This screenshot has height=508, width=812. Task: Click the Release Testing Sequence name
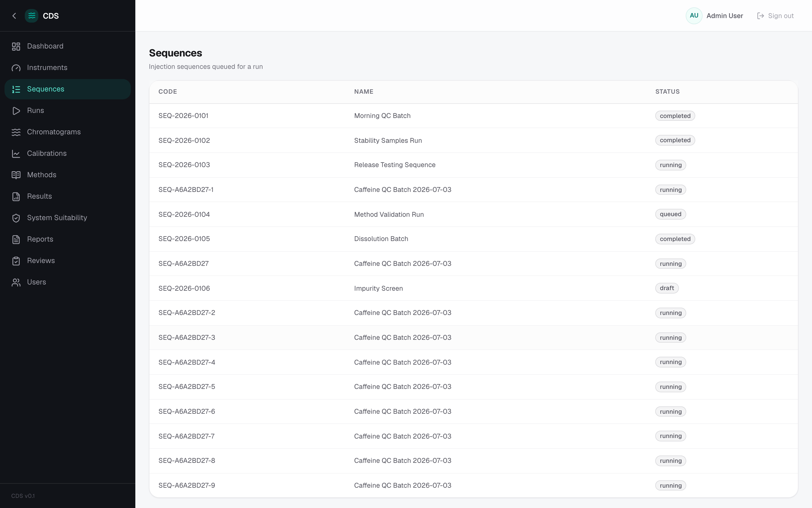395,165
